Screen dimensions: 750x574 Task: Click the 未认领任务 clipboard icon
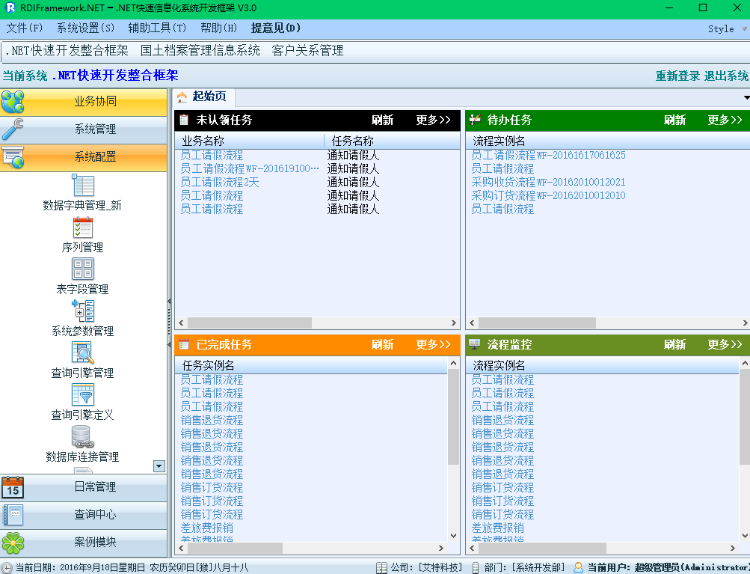184,120
